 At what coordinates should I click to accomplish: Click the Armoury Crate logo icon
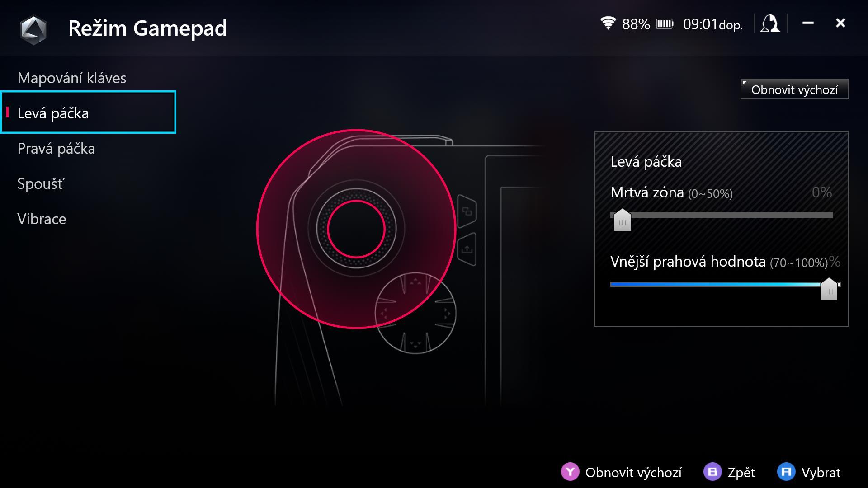34,30
